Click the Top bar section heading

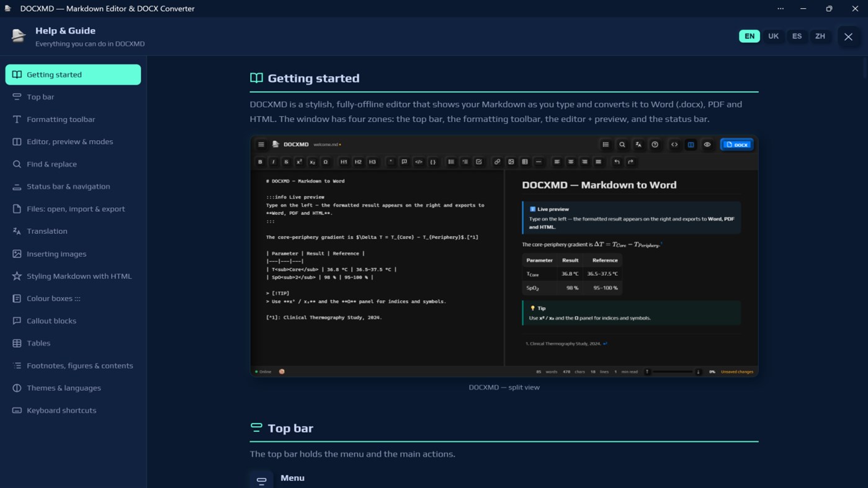click(x=290, y=428)
